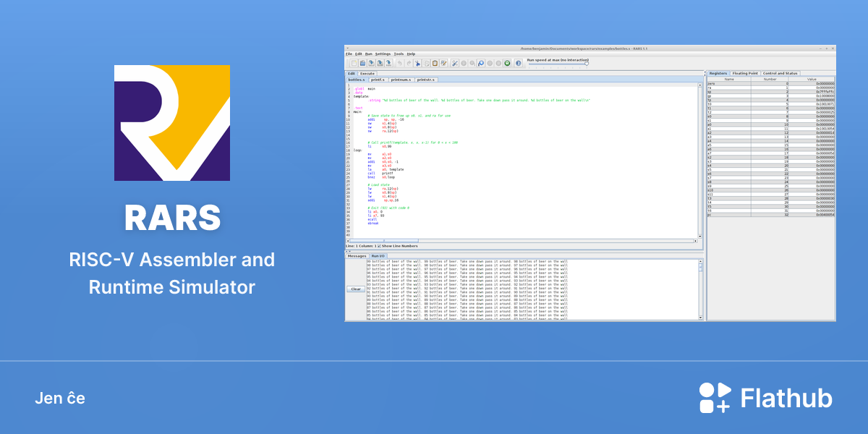Switch to the Messages tab
The height and width of the screenshot is (434, 868).
(357, 255)
